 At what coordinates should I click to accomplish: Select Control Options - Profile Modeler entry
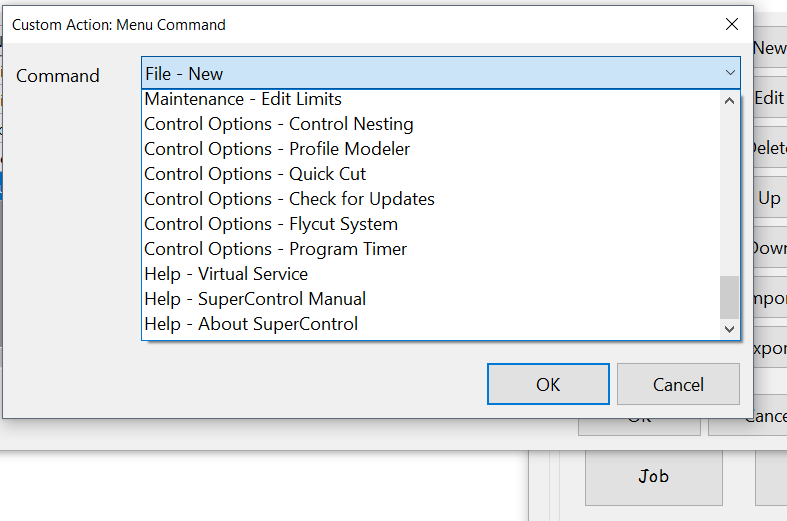pos(431,149)
